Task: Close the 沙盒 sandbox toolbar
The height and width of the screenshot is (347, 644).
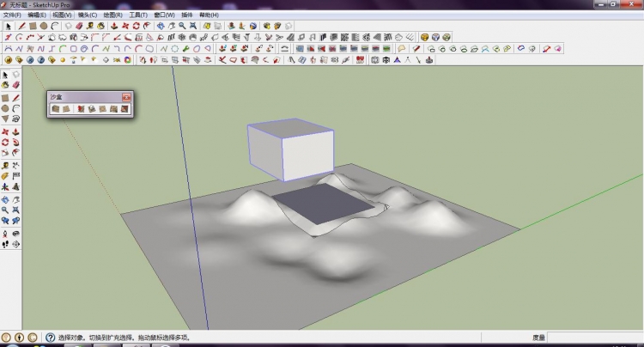Action: point(126,97)
